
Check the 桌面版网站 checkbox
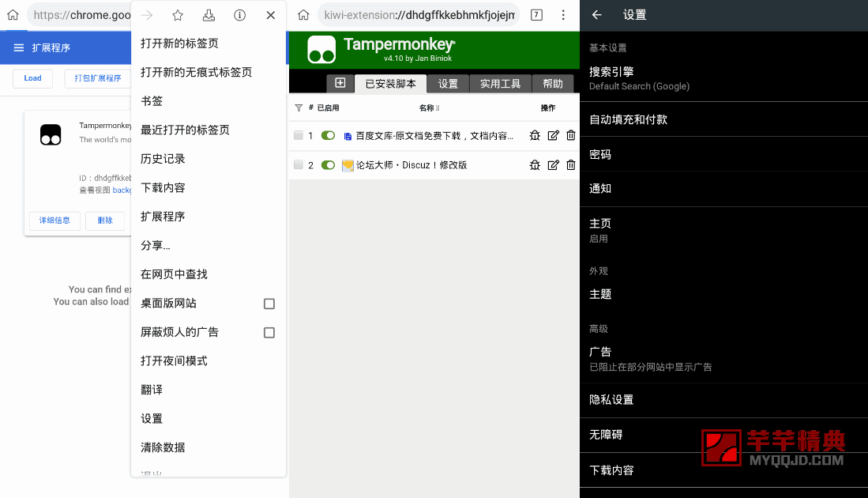pos(269,304)
